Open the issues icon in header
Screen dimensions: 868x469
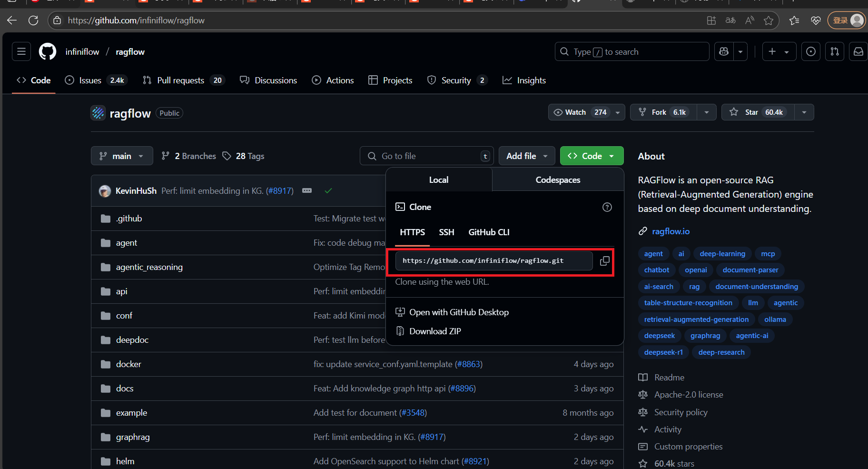pyautogui.click(x=811, y=51)
